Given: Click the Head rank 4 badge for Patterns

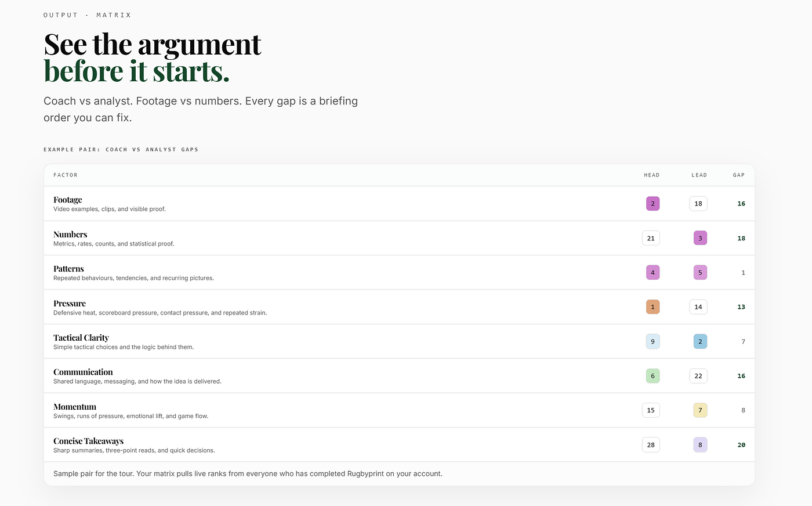Looking at the screenshot, I should coord(652,273).
